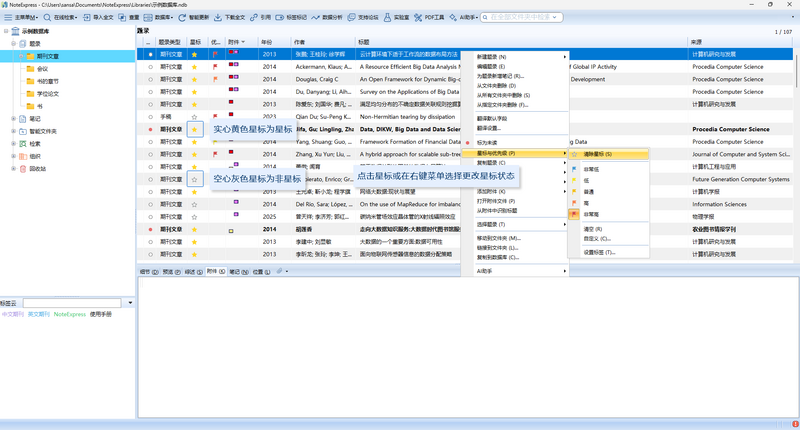Toggle the star on the Ackermann row
Image resolution: width=800 pixels, height=430 pixels.
click(x=194, y=67)
